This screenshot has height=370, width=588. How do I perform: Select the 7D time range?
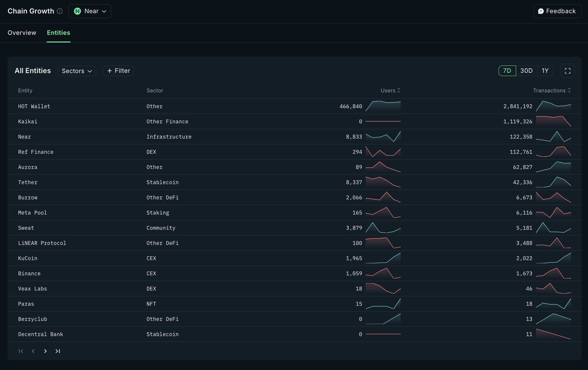click(507, 71)
